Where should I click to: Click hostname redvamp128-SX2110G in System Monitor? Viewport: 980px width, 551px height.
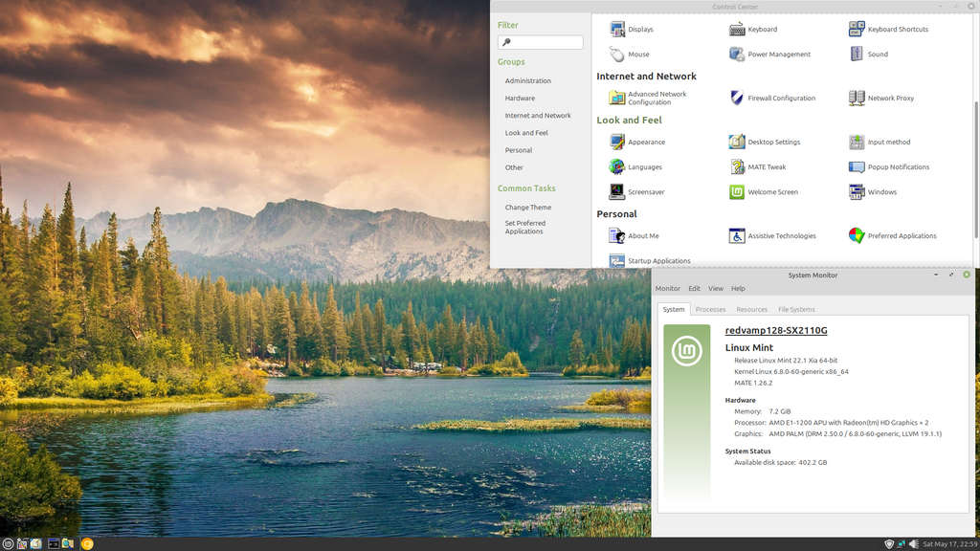[776, 330]
